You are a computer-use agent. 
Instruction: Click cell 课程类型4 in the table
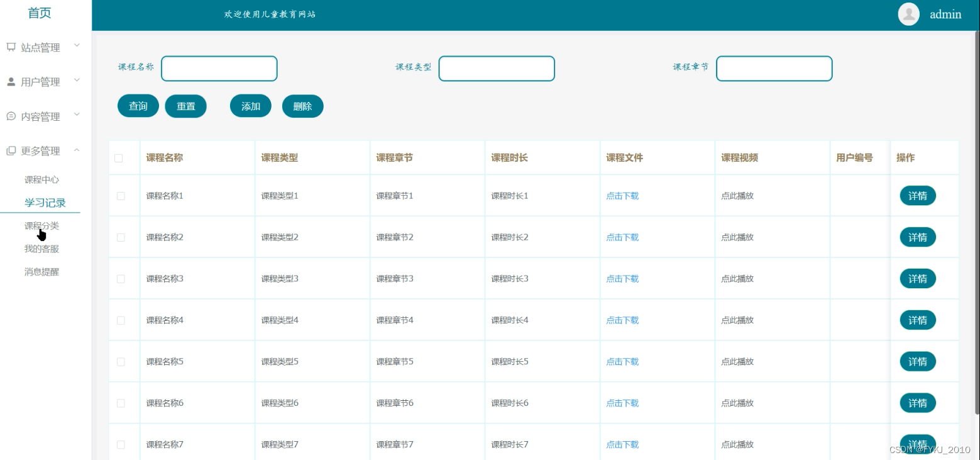tap(280, 320)
